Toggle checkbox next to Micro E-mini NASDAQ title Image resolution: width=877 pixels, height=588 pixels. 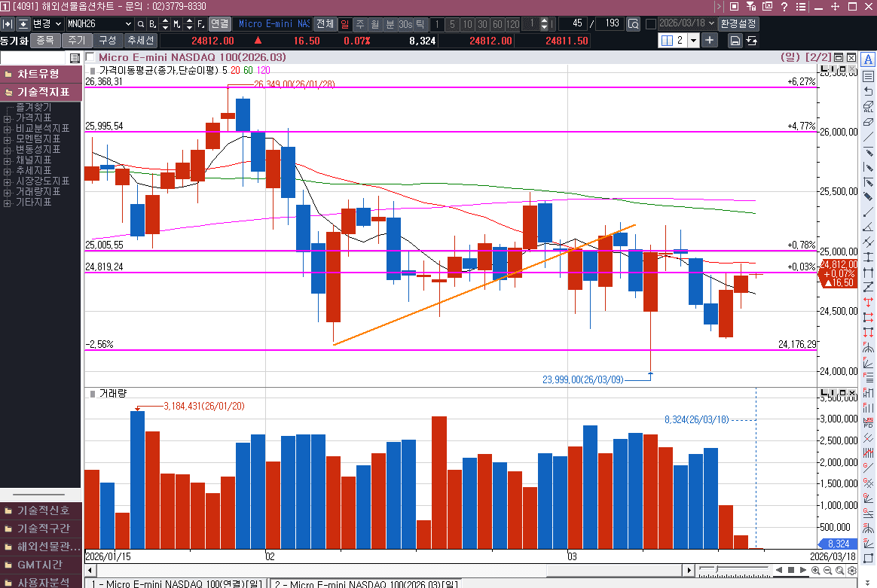click(x=90, y=57)
